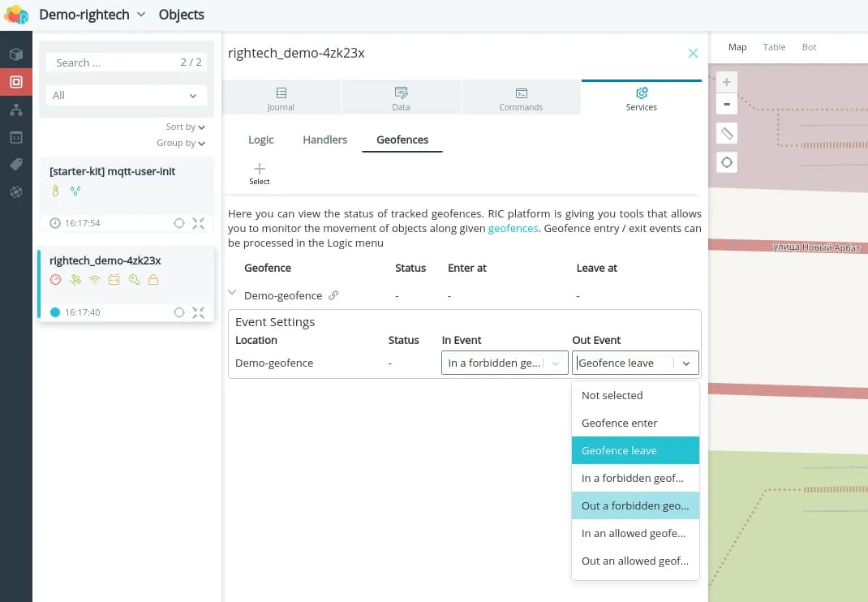Viewport: 868px width, 602px height.
Task: Click the map center-on-location target icon
Action: tap(727, 162)
